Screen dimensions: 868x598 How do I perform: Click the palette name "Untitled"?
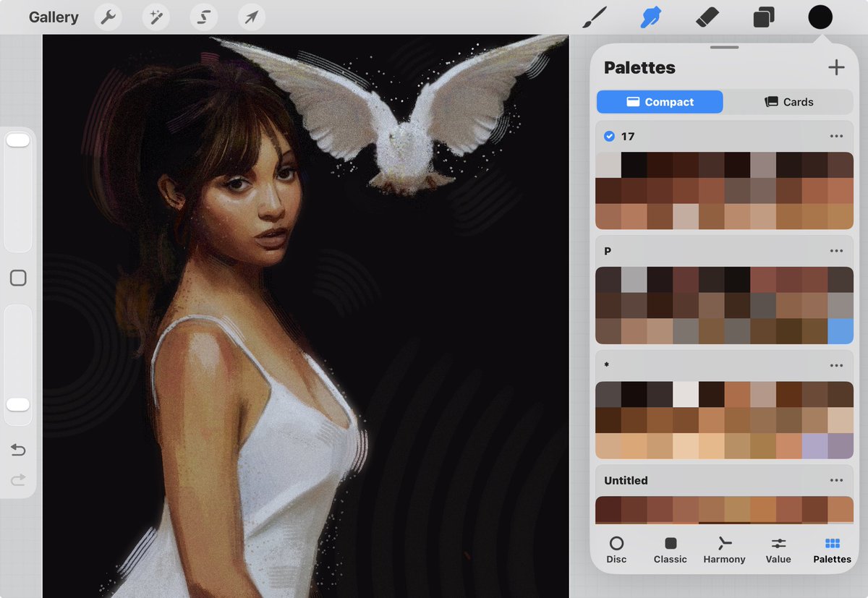pyautogui.click(x=626, y=480)
